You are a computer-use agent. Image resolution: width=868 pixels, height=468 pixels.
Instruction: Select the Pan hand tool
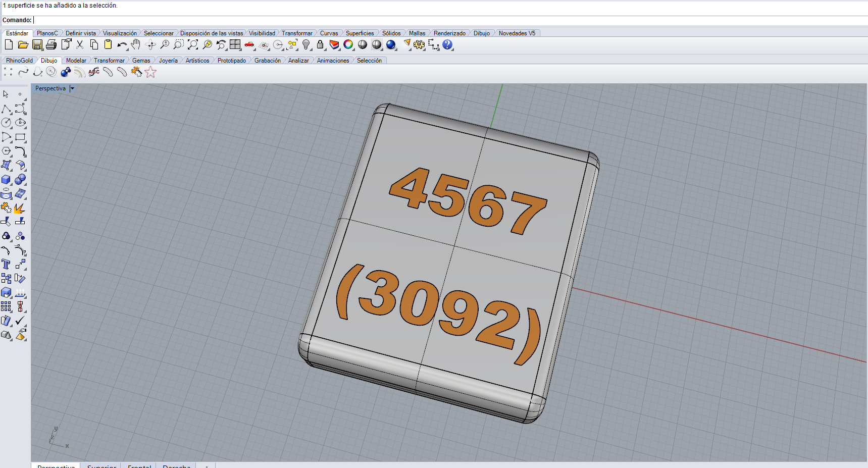[x=136, y=45]
